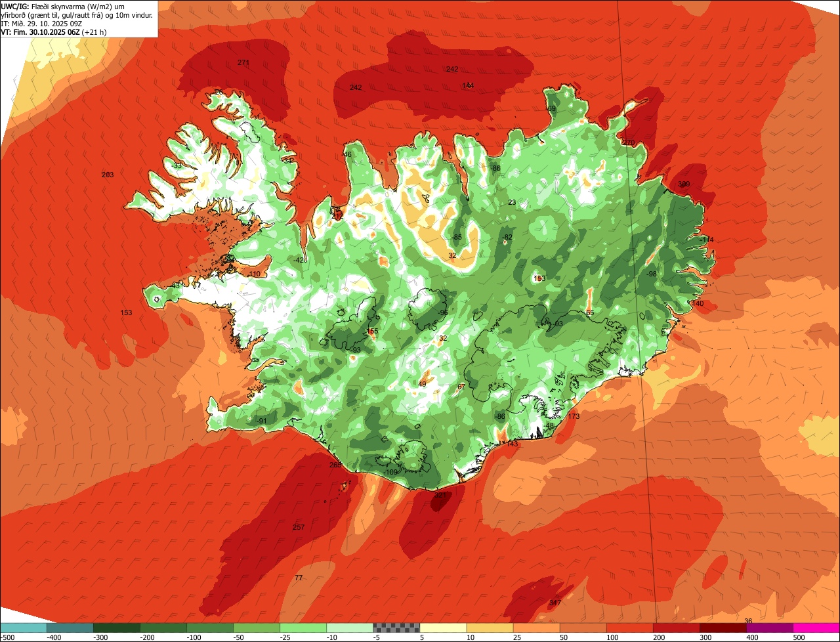
Task: Select the green swatch between -100 and -50
Action: coord(209,628)
